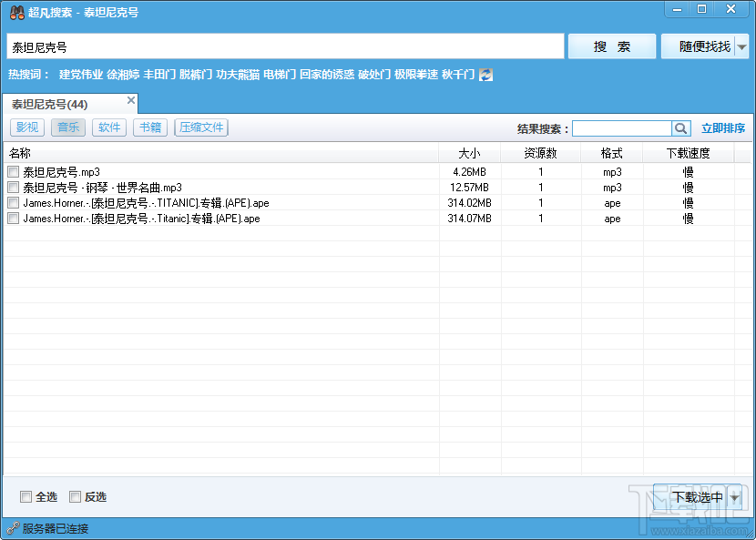Filter results by 压缩文件

point(201,127)
